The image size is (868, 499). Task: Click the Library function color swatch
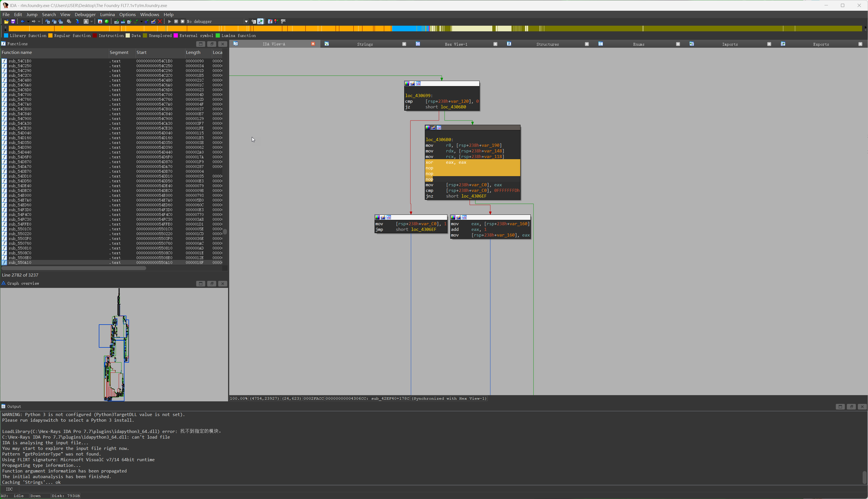[6, 36]
